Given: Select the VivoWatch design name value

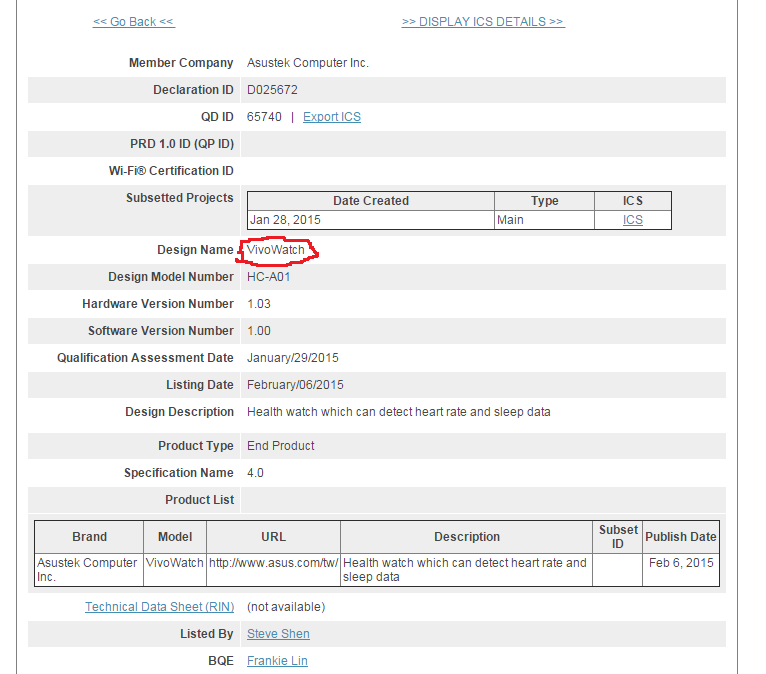Looking at the screenshot, I should coord(276,250).
